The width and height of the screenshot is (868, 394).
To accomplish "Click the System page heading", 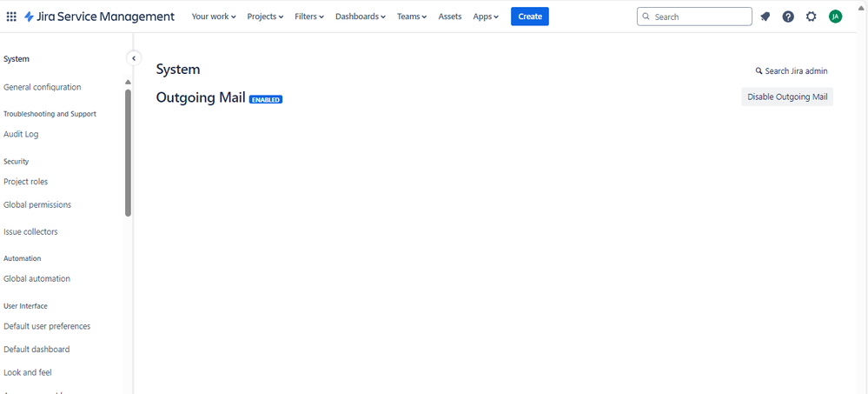I will pyautogui.click(x=178, y=70).
